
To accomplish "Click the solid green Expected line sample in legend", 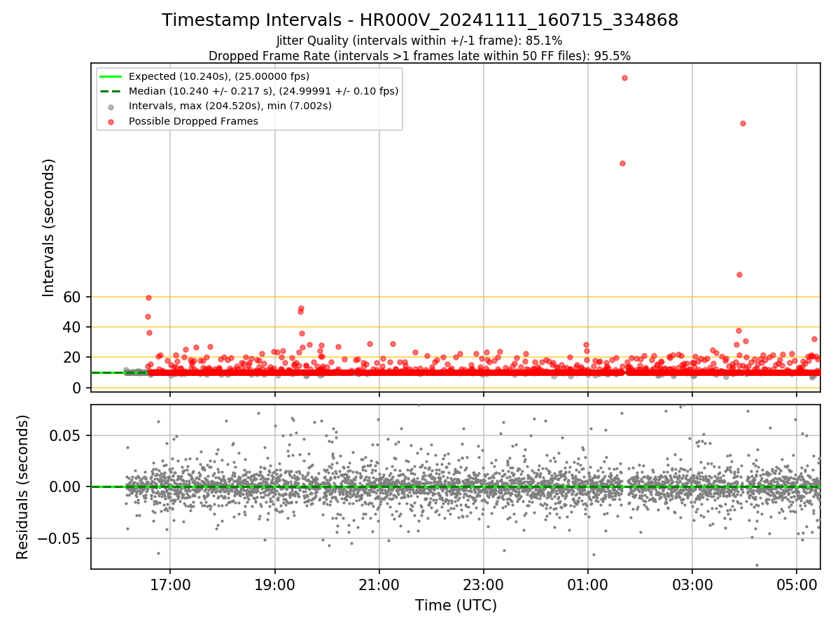I will [x=111, y=76].
